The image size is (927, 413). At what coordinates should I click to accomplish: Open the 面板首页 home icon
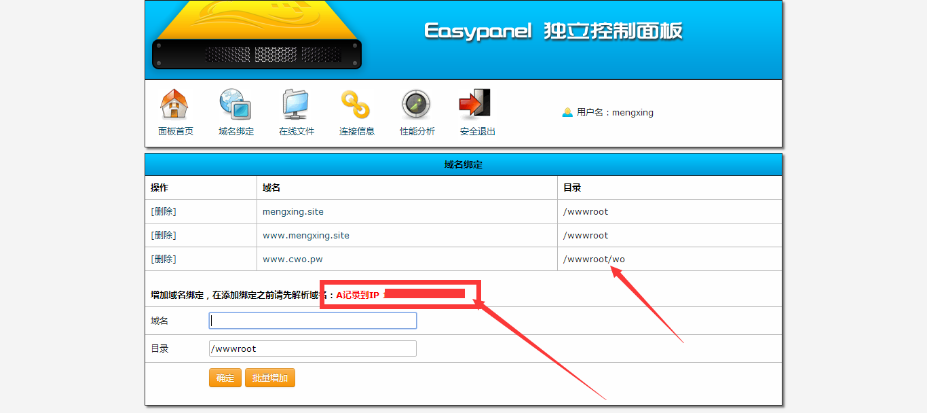(175, 105)
